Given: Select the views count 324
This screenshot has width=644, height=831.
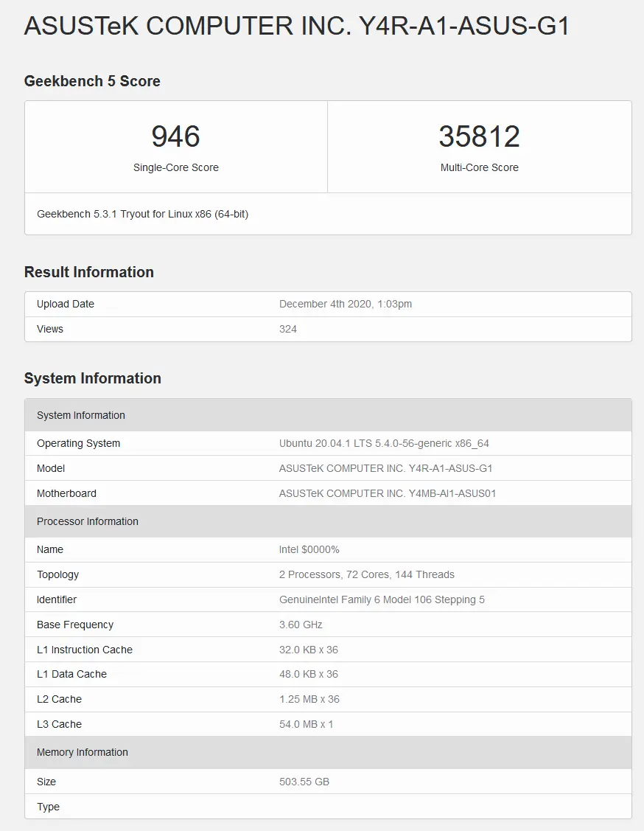Looking at the screenshot, I should coord(288,329).
